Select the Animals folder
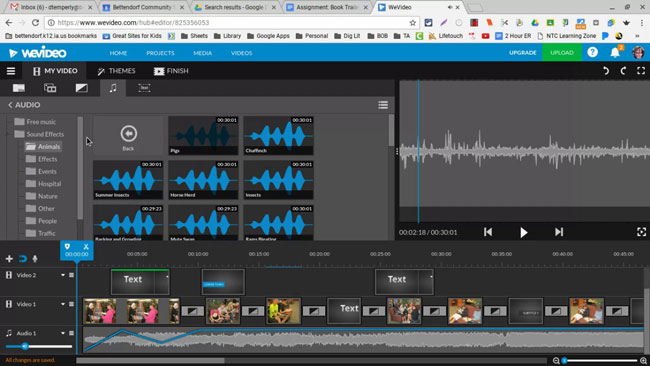 [43, 147]
